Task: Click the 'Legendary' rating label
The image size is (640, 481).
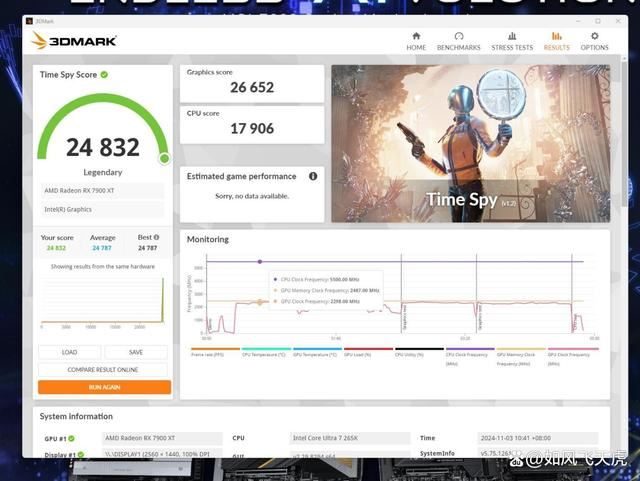Action: click(103, 172)
